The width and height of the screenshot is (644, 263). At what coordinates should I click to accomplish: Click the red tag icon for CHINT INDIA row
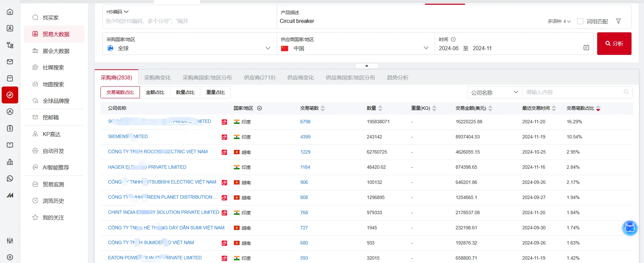click(x=224, y=213)
